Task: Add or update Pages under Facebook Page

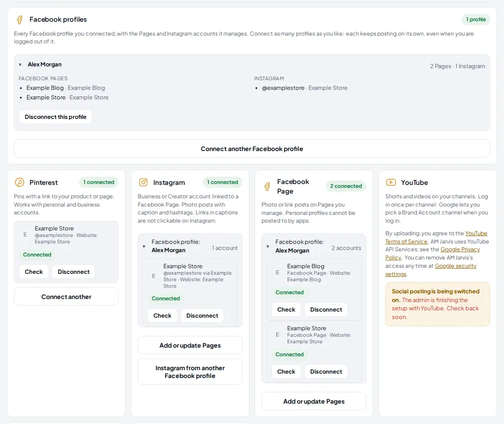Action: click(314, 401)
